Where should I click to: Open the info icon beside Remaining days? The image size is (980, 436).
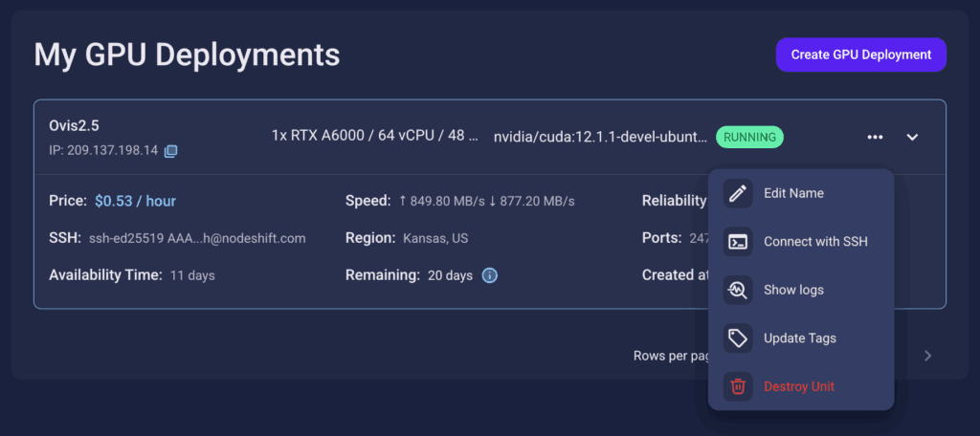click(x=490, y=274)
